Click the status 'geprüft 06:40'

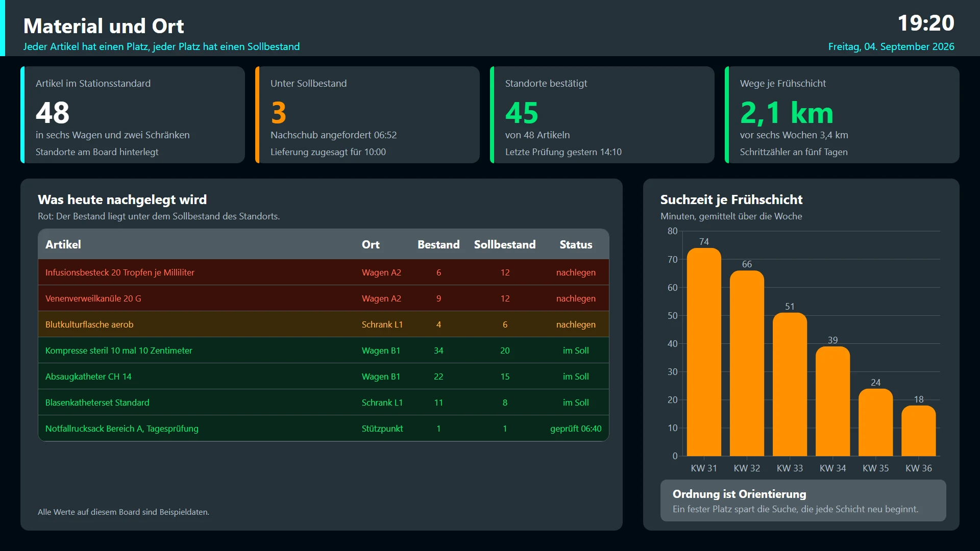[x=576, y=429]
